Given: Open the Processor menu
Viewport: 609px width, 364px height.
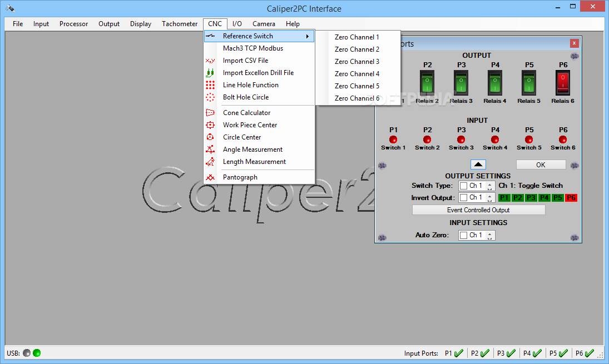Looking at the screenshot, I should pyautogui.click(x=74, y=24).
